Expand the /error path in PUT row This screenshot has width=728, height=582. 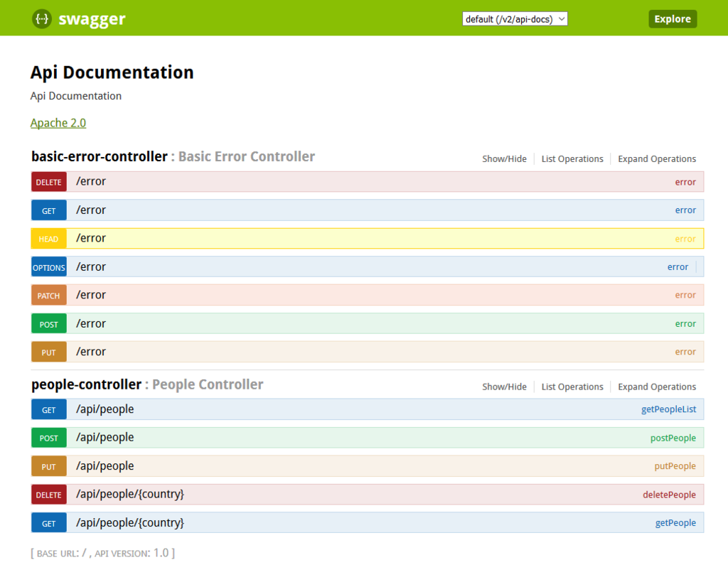(91, 352)
